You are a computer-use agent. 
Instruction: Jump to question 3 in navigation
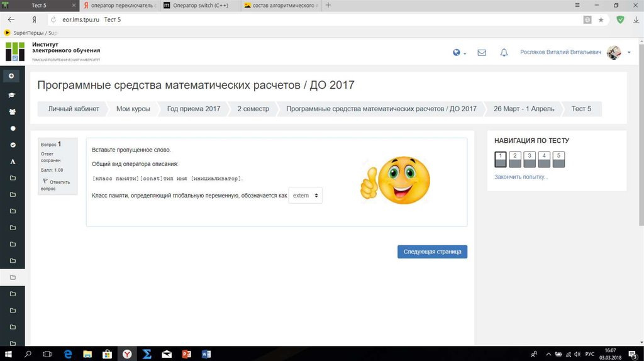[x=530, y=159]
